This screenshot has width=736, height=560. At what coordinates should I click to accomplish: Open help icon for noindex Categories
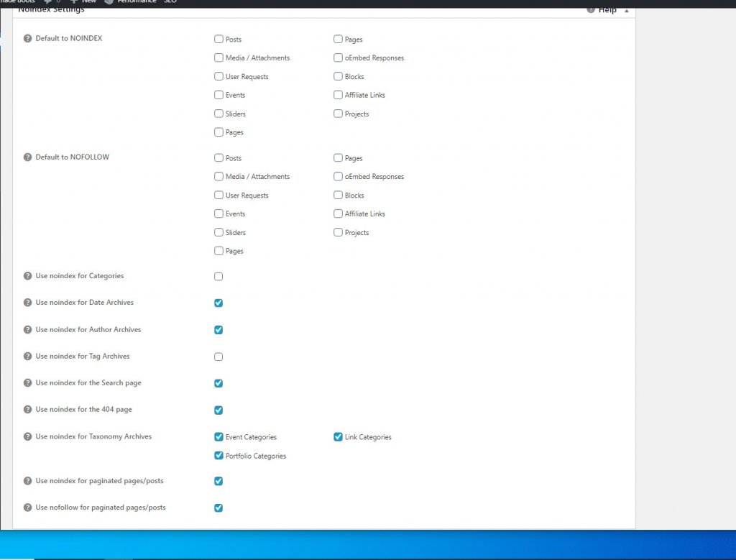[x=28, y=276]
